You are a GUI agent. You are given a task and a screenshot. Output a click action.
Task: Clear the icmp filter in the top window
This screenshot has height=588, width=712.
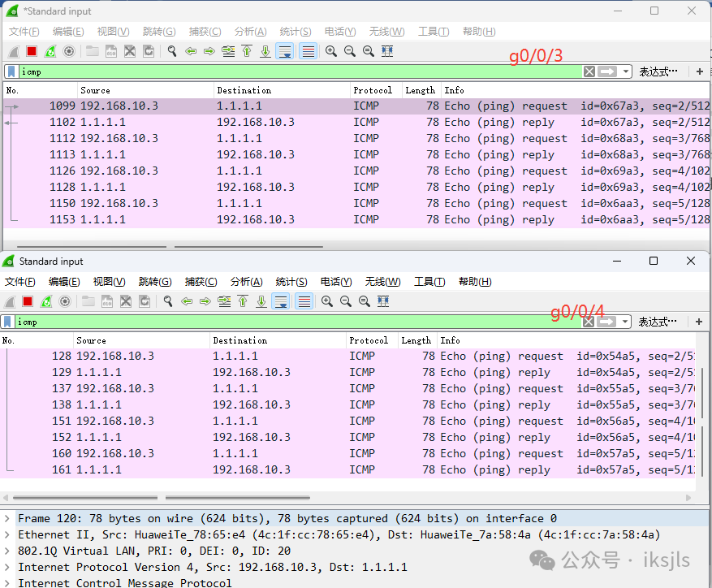click(x=589, y=71)
